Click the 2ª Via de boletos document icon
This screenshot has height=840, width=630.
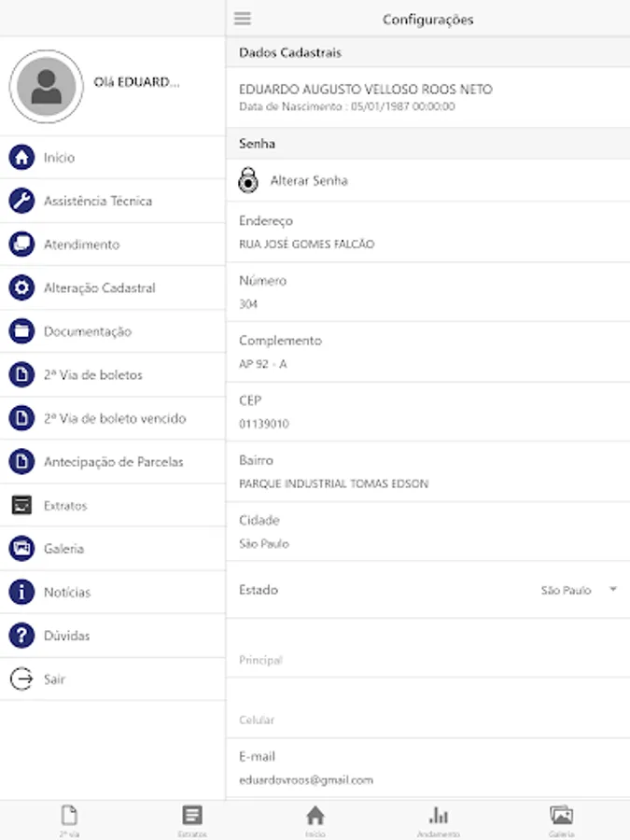point(21,374)
